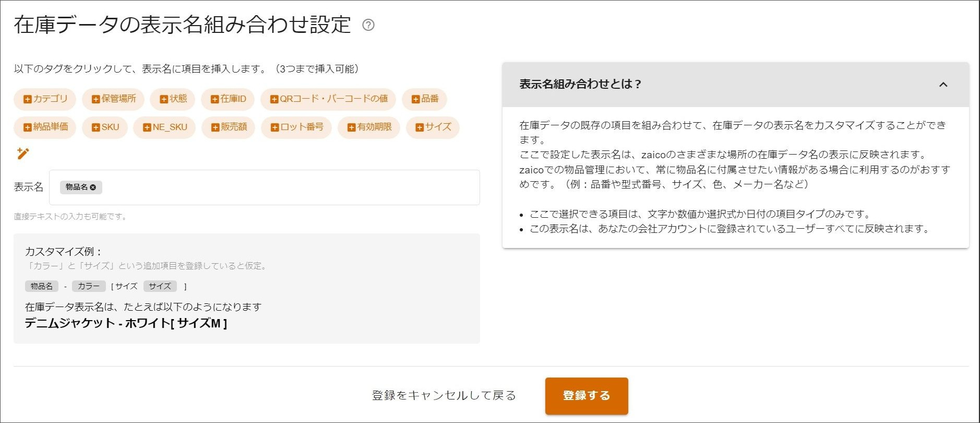Insert the 在庫ID tag
980x423 pixels.
(228, 99)
